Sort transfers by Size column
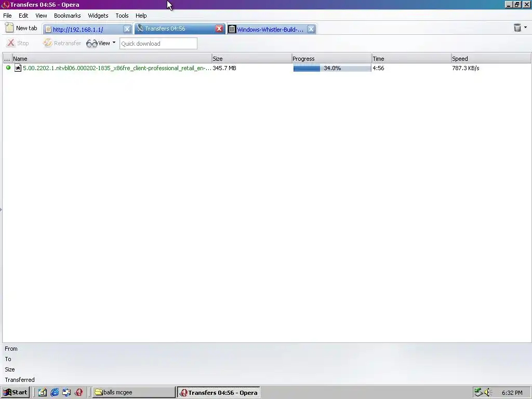This screenshot has width=532, height=399. click(x=252, y=59)
